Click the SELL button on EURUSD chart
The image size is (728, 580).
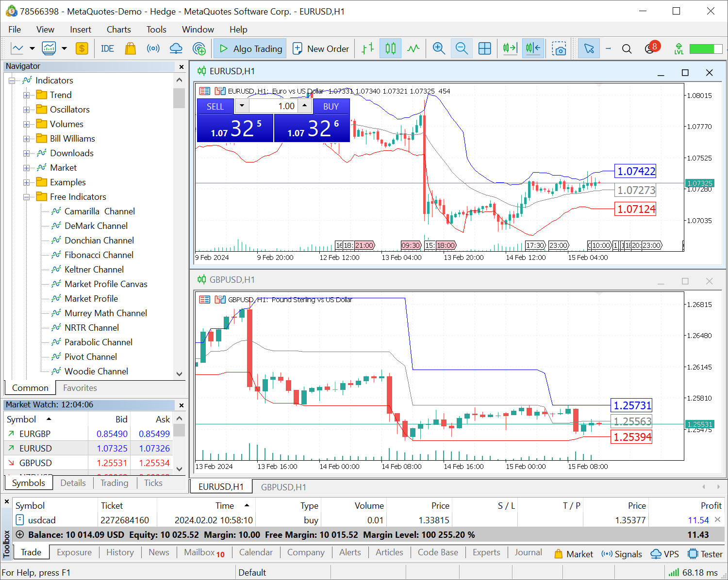[x=215, y=107]
